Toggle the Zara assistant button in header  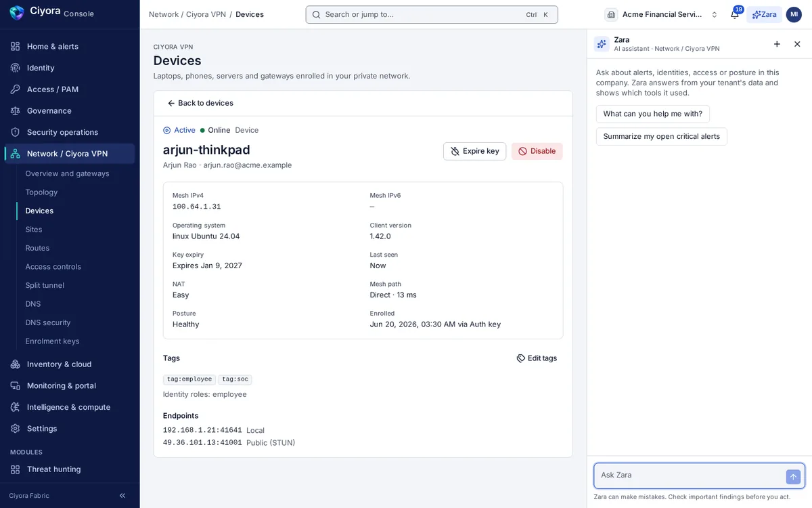(764, 14)
